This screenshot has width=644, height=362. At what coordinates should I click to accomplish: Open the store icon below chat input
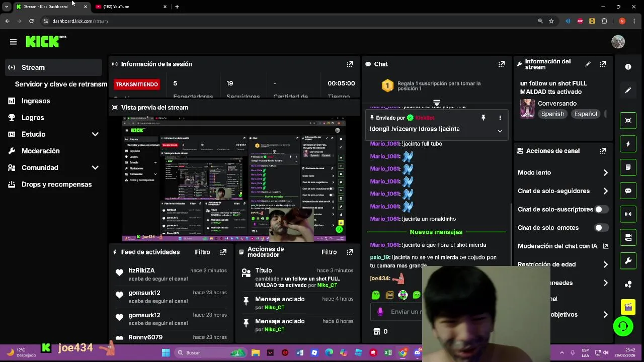(x=377, y=331)
